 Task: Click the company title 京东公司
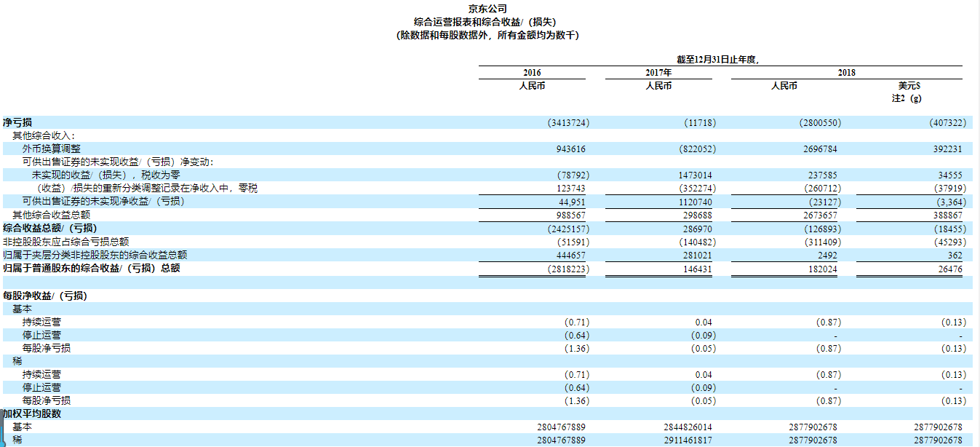pyautogui.click(x=487, y=9)
